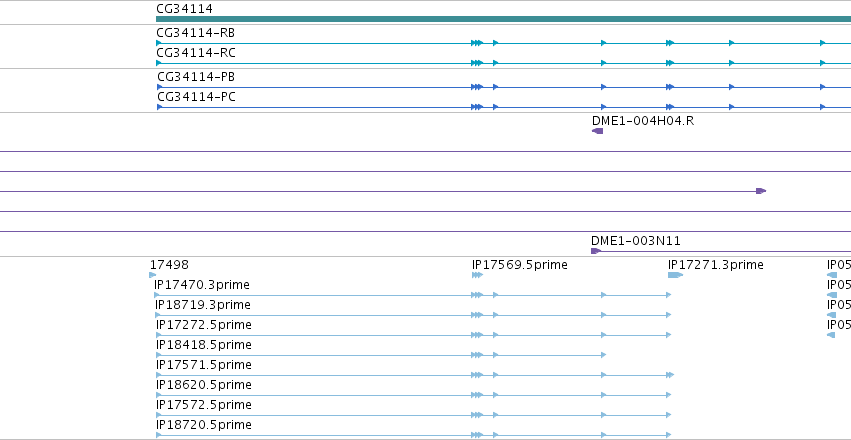Click the DME1-004H04.R EST label
Image resolution: width=851 pixels, height=440 pixels.
pos(643,120)
